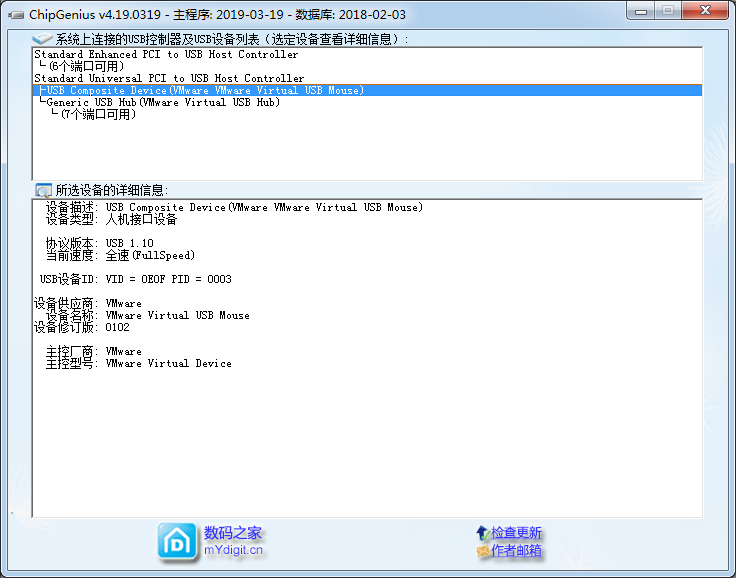This screenshot has height=578, width=736.
Task: Click the 协议版本 USB 1.10 line
Action: click(x=100, y=243)
